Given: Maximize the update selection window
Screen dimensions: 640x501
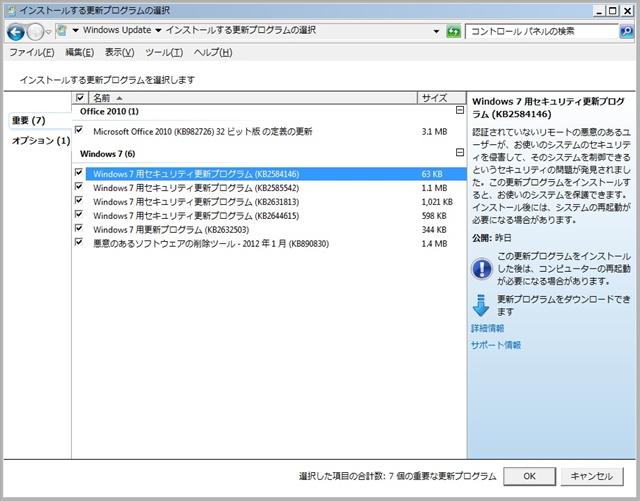Looking at the screenshot, I should pos(613,11).
